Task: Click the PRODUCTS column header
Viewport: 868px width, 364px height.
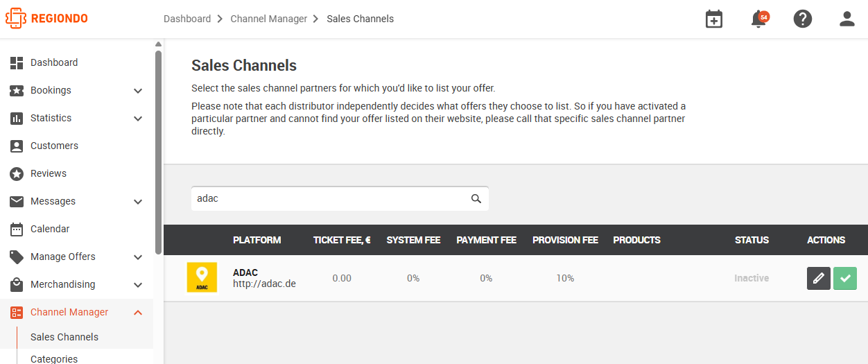Action: (636, 240)
